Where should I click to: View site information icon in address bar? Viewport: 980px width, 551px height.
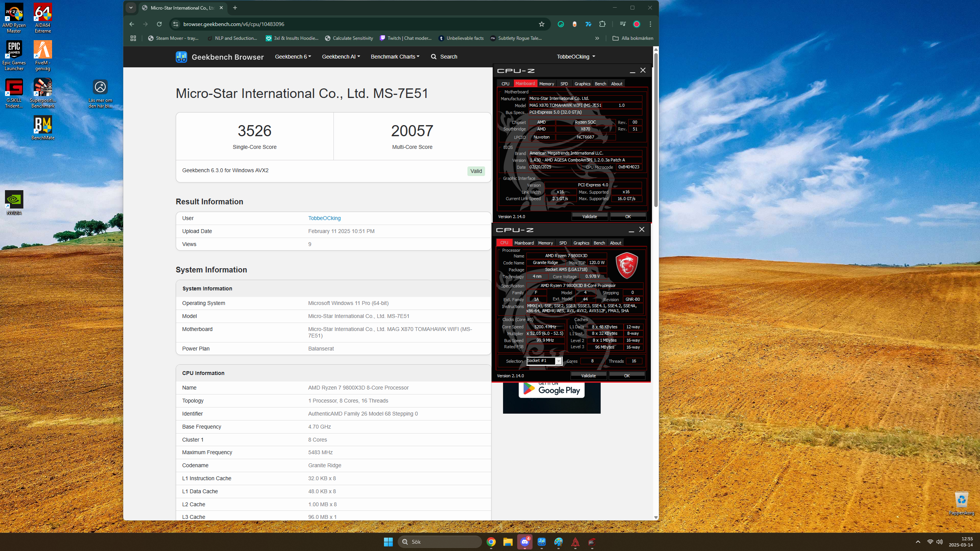click(x=175, y=24)
